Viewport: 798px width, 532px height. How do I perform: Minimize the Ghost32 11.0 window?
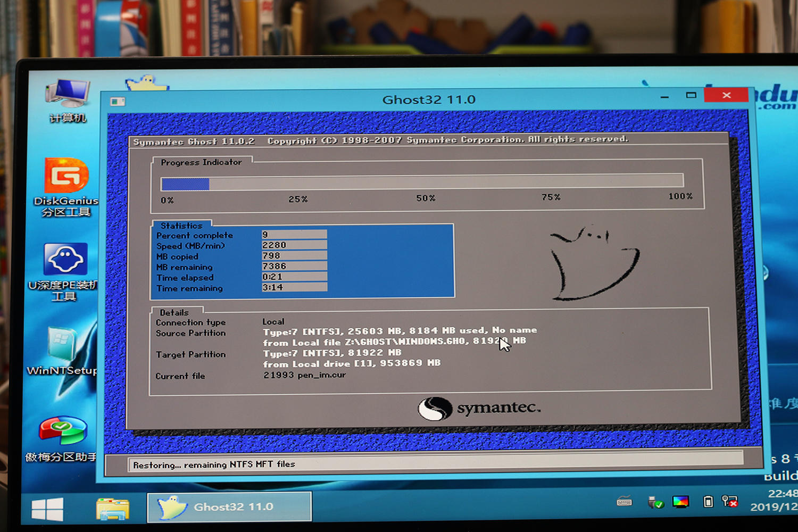point(664,97)
